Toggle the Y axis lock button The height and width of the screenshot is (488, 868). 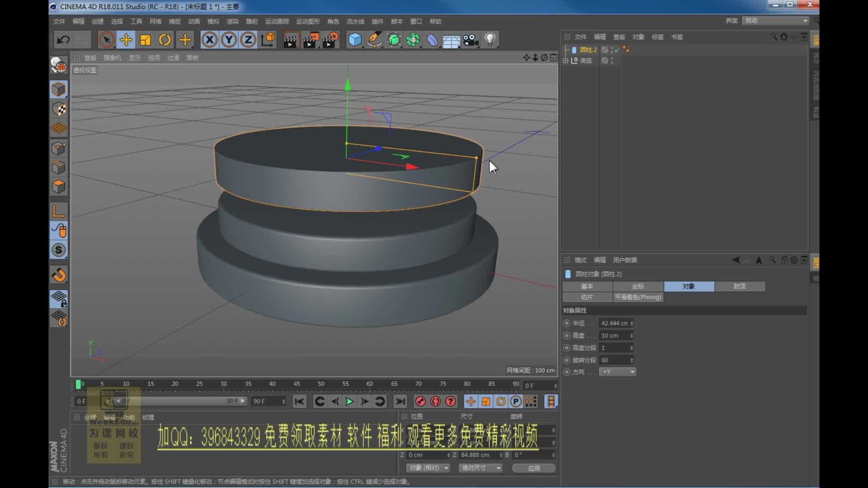tap(229, 40)
